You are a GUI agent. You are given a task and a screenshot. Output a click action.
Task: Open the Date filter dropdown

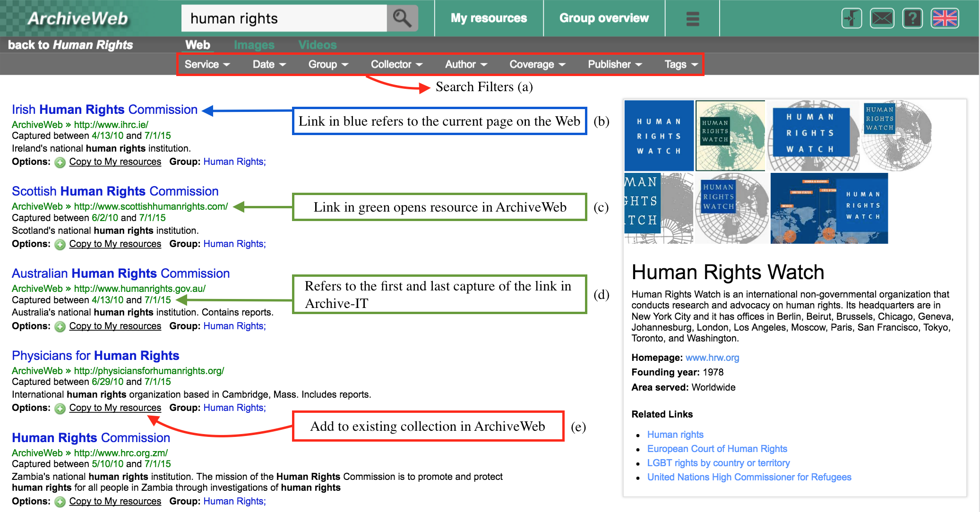(x=269, y=64)
